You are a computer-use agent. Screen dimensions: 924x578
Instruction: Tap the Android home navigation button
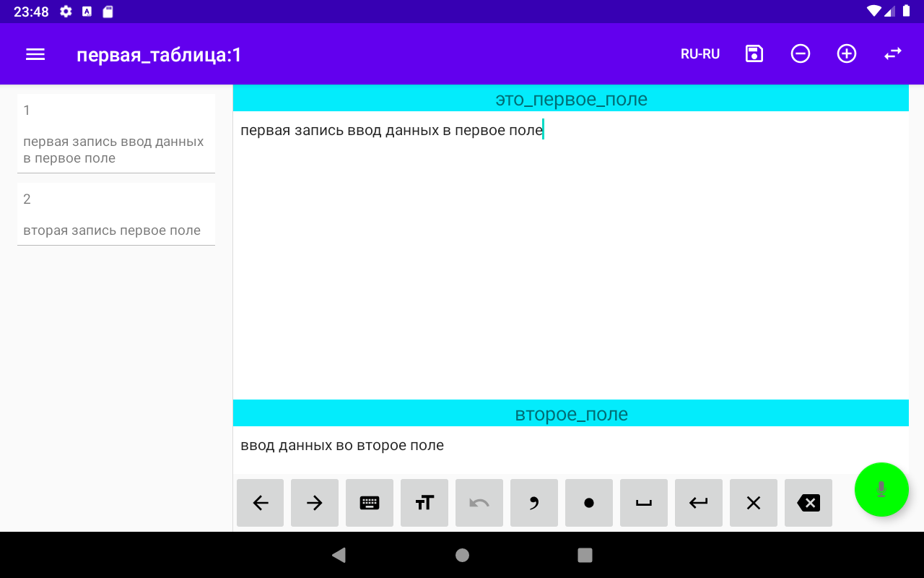pyautogui.click(x=463, y=555)
